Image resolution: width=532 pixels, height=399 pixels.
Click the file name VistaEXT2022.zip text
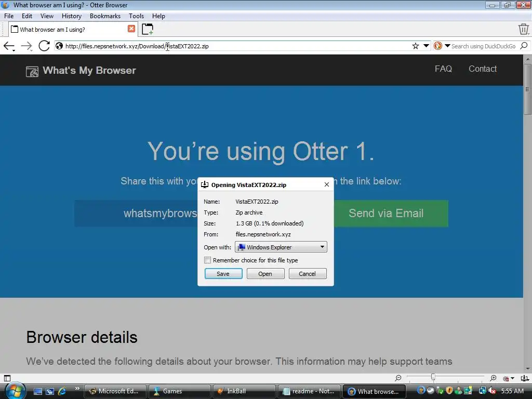point(257,202)
